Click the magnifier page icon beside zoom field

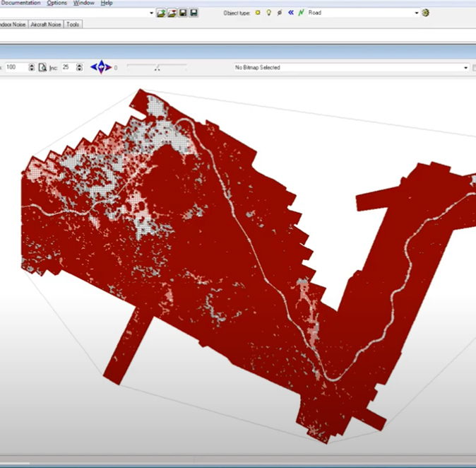[42, 67]
